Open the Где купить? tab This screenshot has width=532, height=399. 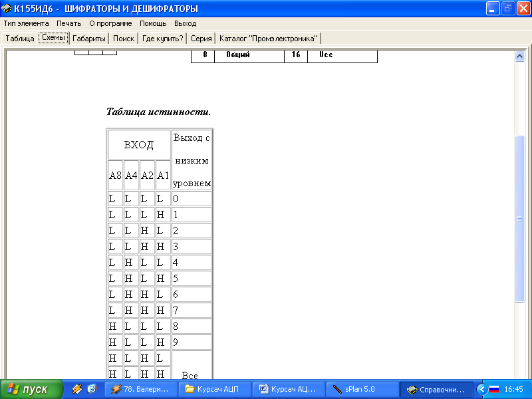(x=162, y=39)
